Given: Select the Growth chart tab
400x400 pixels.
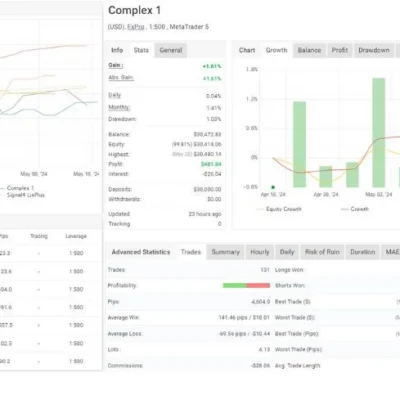Looking at the screenshot, I should [x=276, y=50].
